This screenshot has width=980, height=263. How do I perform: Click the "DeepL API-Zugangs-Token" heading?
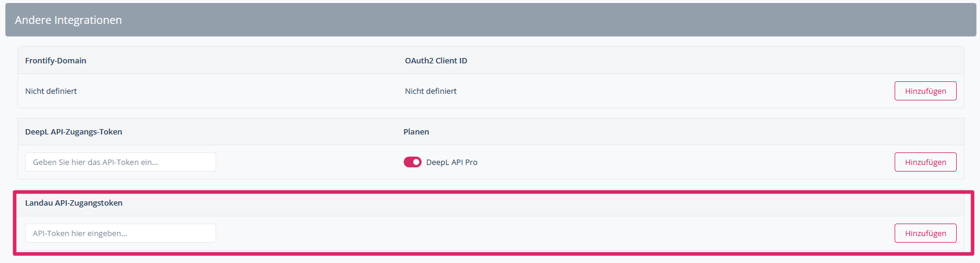click(73, 131)
